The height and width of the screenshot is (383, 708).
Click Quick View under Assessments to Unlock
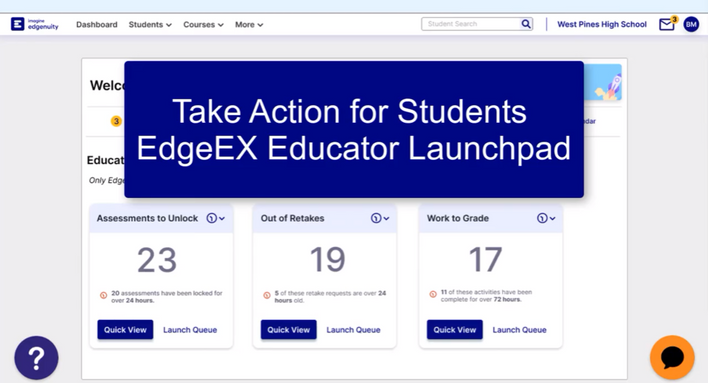point(125,330)
